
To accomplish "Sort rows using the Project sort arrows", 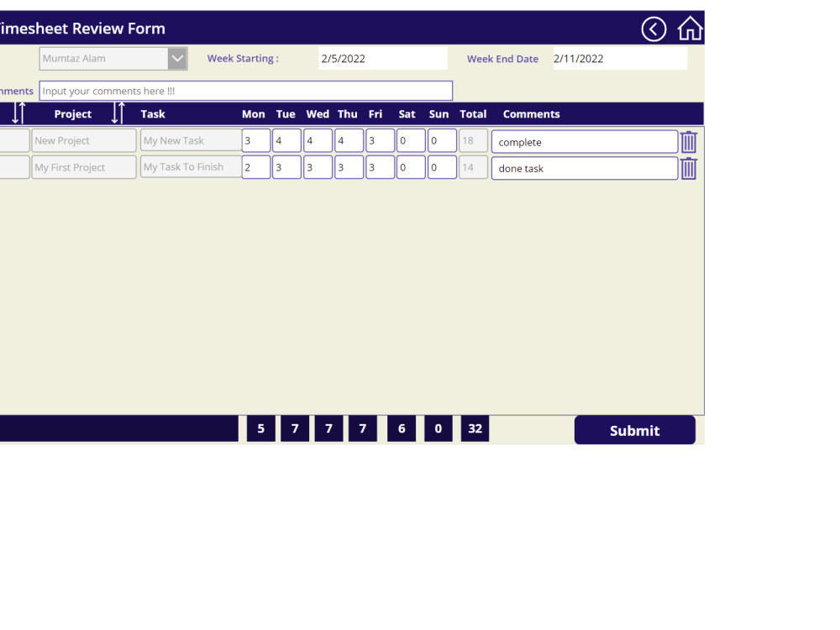I will pyautogui.click(x=19, y=112).
